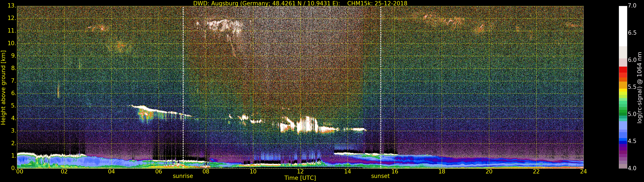Click the sunset label under the axis
Viewport: 644px width, 182px height.
(380, 176)
